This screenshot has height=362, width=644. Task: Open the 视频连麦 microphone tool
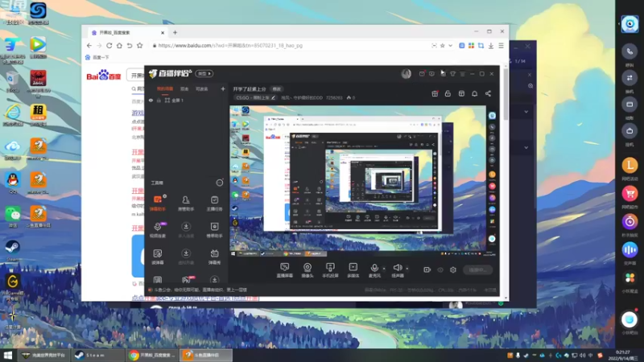[x=158, y=230]
